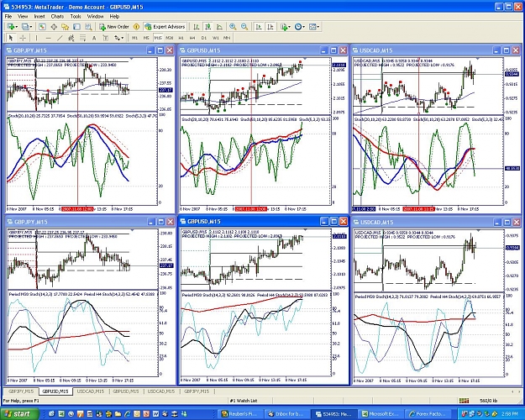
Task: Open the Terminal panel icon
Action: pos(76,27)
